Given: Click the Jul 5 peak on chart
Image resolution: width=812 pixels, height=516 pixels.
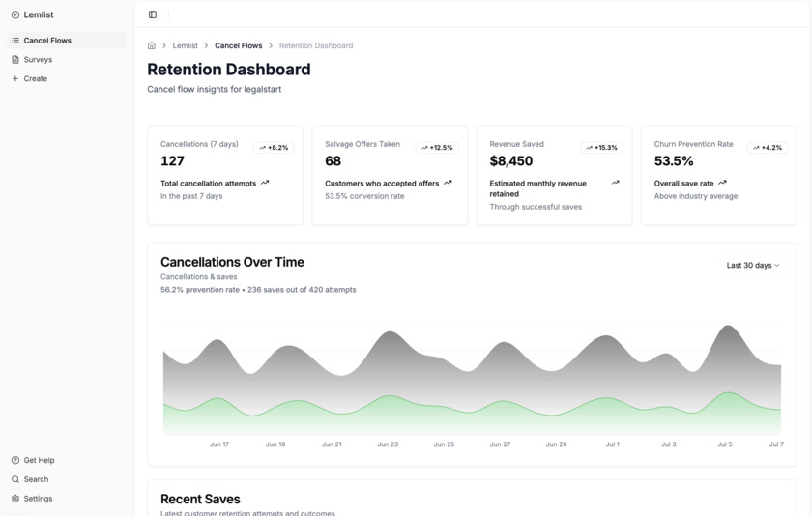Looking at the screenshot, I should (x=725, y=329).
